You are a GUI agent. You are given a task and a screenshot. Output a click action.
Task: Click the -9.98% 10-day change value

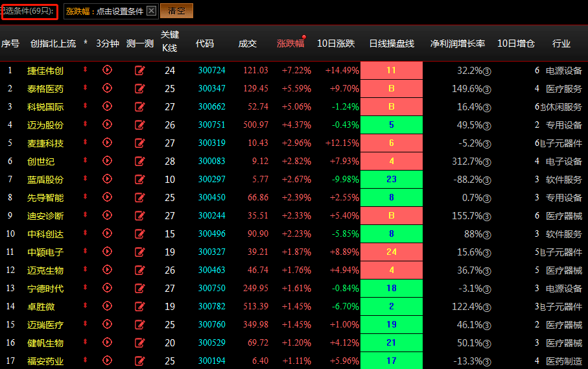click(x=346, y=179)
